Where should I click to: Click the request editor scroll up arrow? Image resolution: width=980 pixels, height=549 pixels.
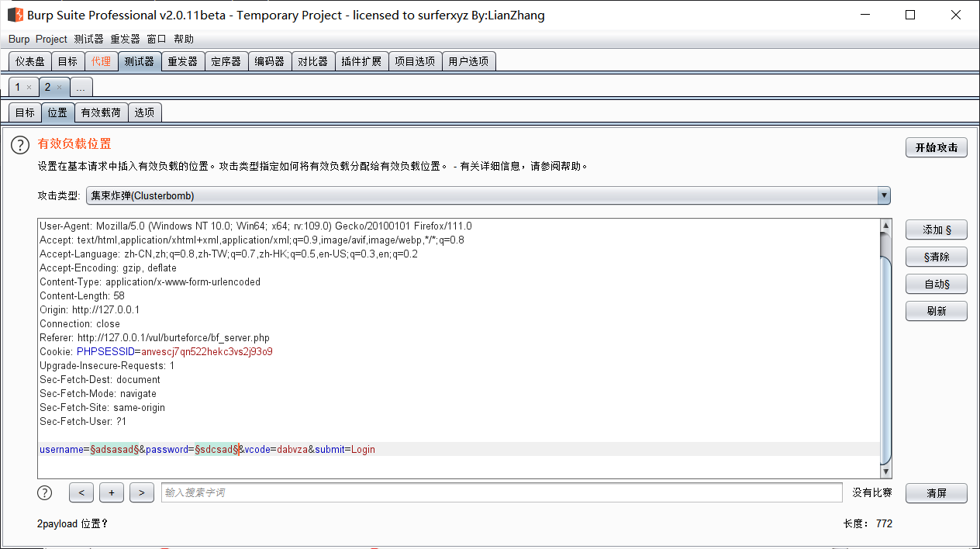886,226
